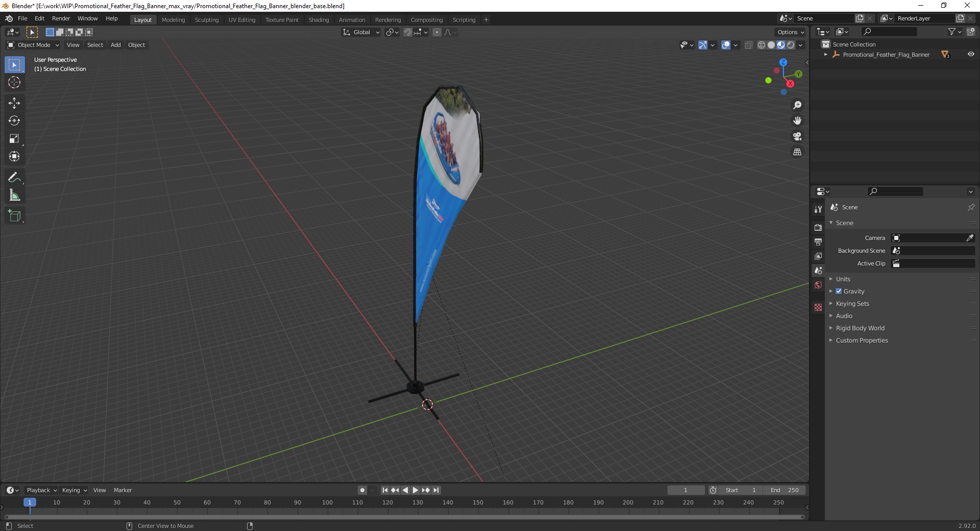Click the zoom view magnifier icon
This screenshot has height=531, width=980.
pos(797,105)
